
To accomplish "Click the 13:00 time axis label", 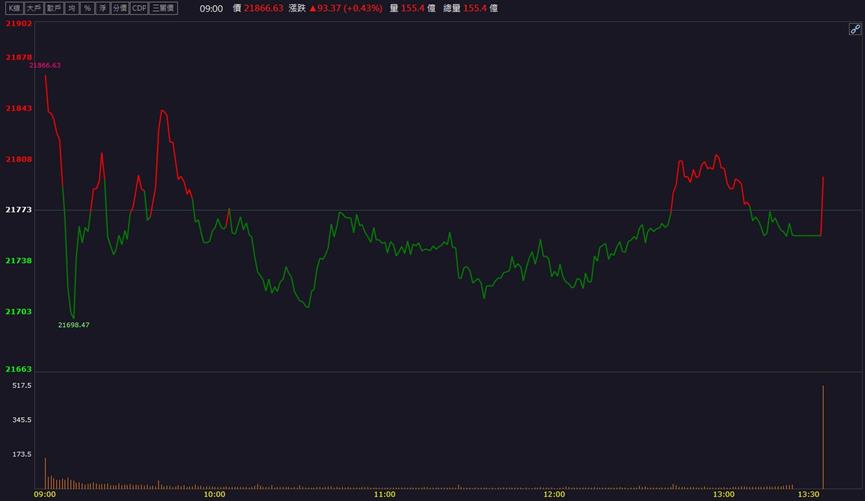I will coord(724,494).
